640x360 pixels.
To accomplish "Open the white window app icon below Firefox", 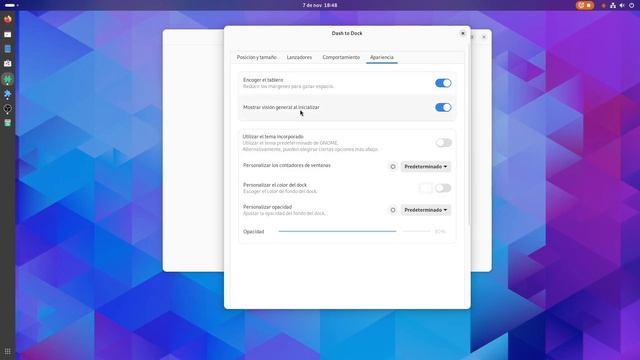I will click(x=8, y=35).
